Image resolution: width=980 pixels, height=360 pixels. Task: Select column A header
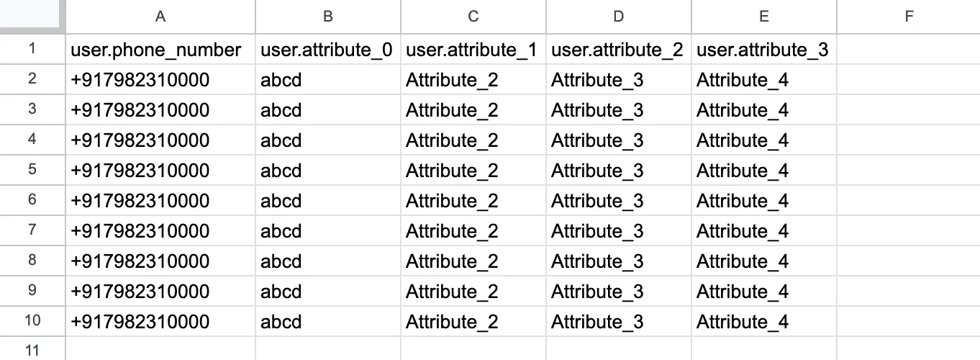click(x=160, y=16)
